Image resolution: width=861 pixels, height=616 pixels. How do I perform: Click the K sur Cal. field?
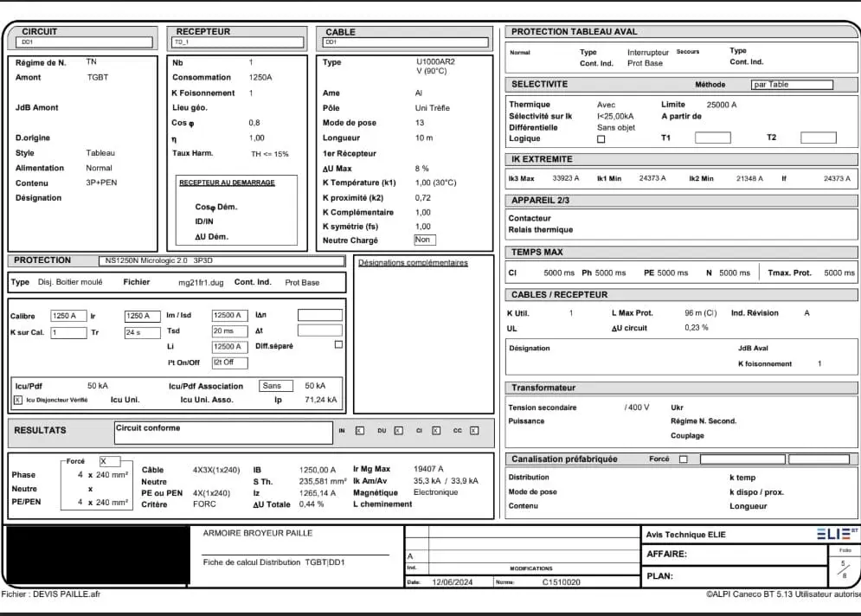tap(68, 333)
